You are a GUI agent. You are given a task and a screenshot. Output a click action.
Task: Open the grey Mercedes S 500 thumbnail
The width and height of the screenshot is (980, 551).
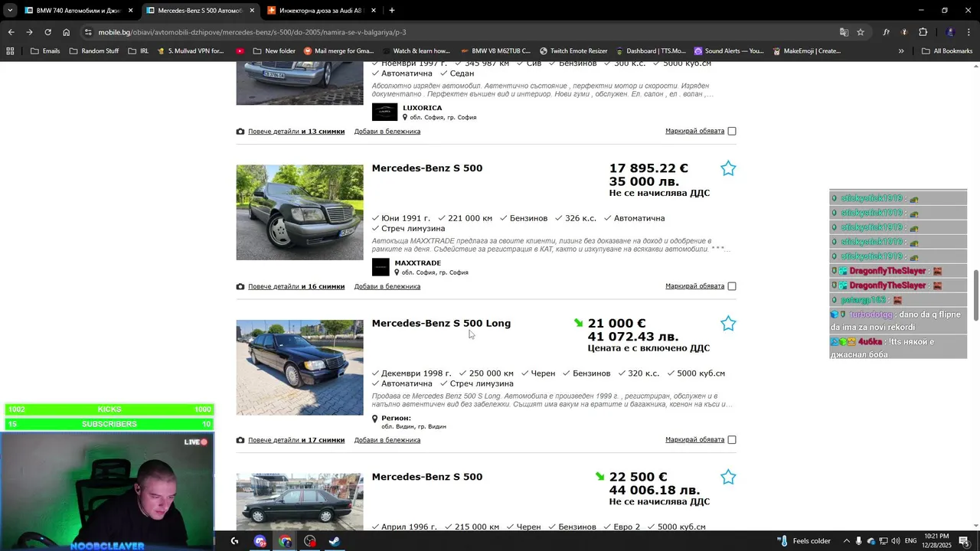point(299,213)
